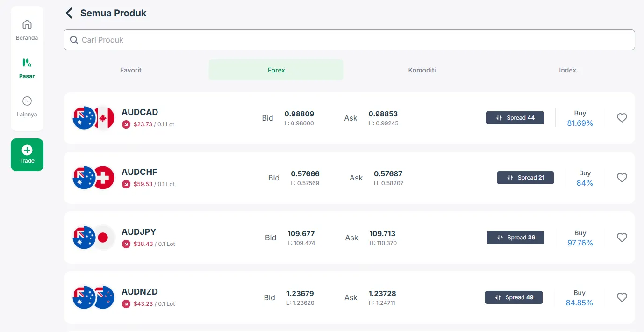Click the search magnifier icon
The image size is (644, 332).
pyautogui.click(x=74, y=40)
